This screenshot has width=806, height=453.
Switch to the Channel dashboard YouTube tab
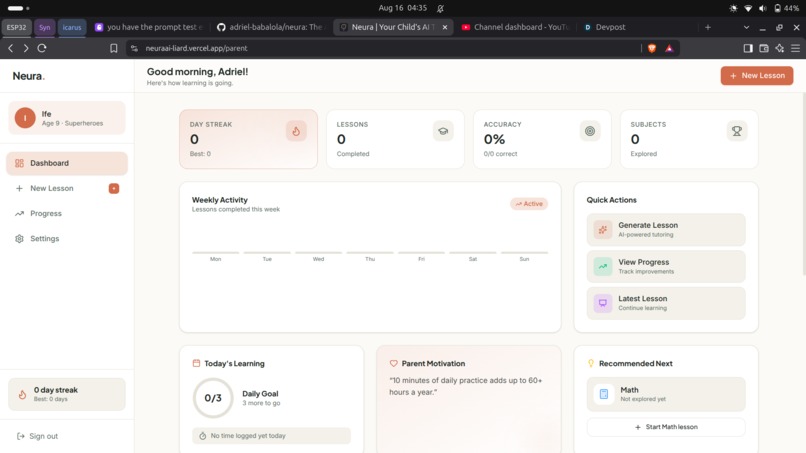click(x=516, y=27)
